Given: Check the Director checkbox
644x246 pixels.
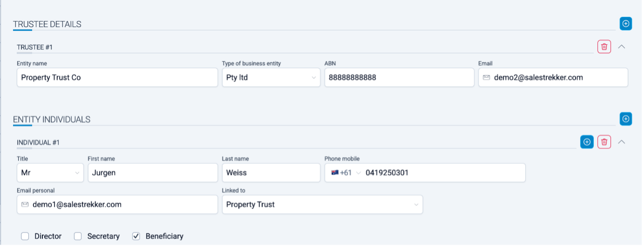Looking at the screenshot, I should click(25, 237).
